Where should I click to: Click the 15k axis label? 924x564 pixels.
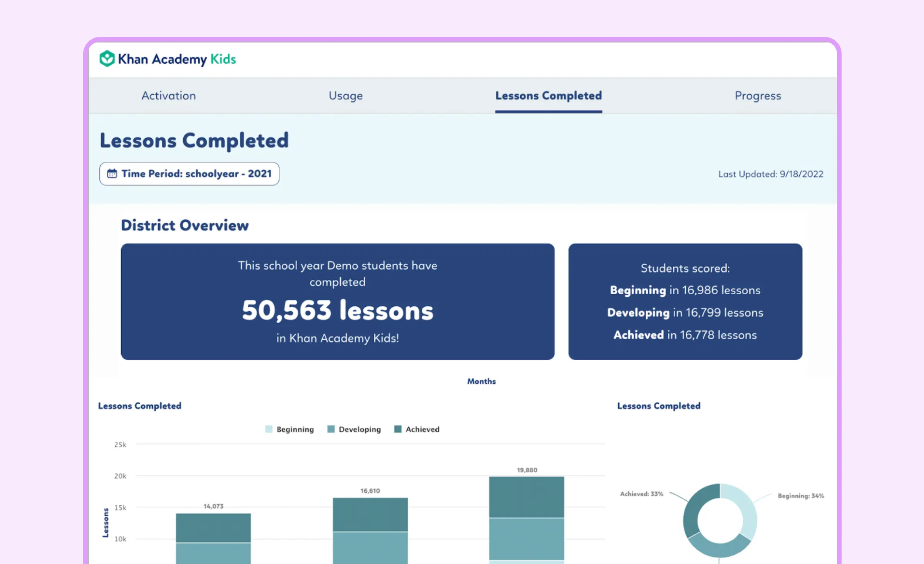(120, 508)
